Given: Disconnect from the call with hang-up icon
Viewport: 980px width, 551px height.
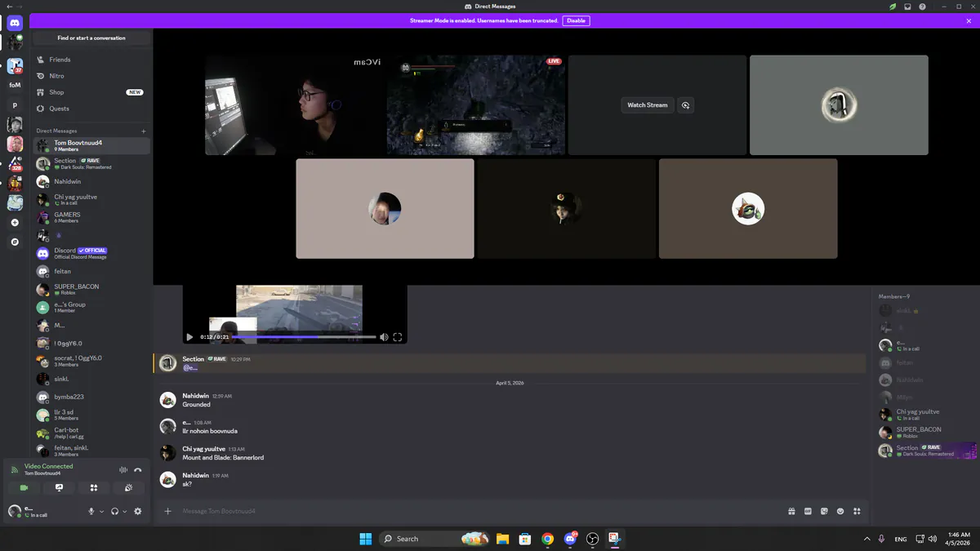Looking at the screenshot, I should pos(138,469).
